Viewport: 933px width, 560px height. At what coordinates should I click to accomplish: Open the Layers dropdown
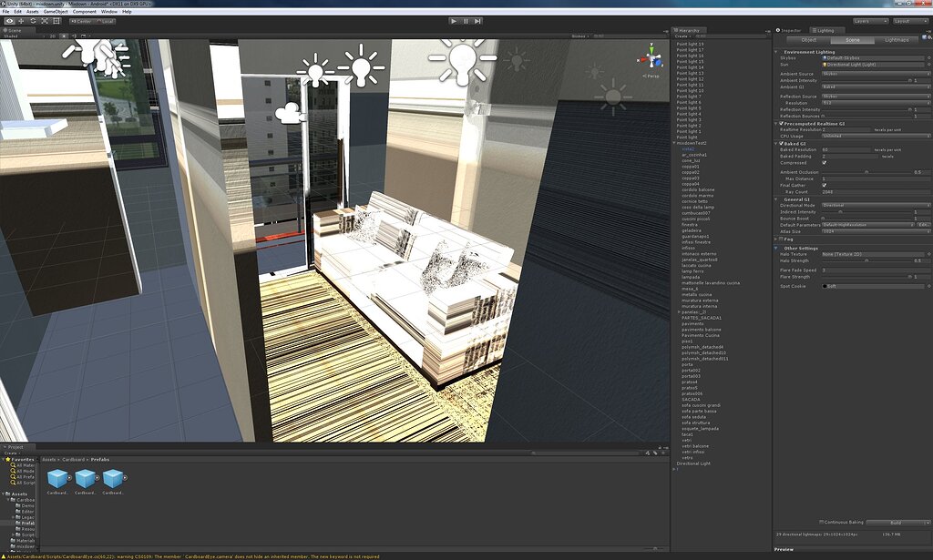click(x=872, y=20)
